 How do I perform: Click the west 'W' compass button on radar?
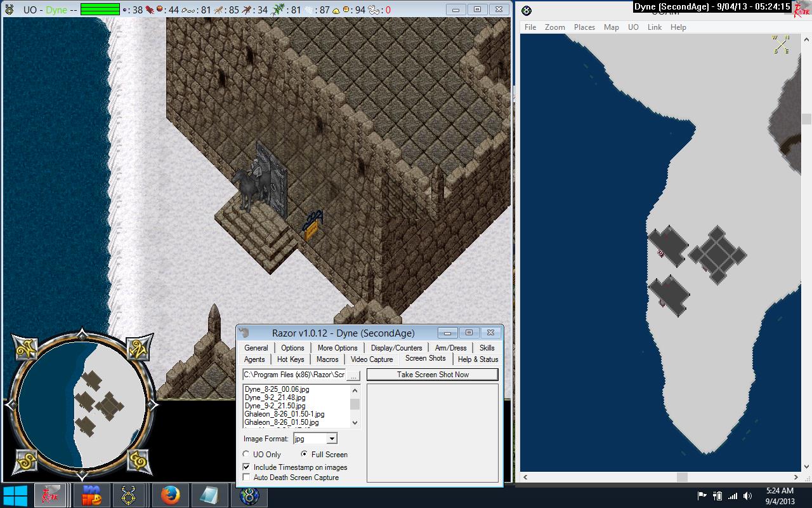25,348
